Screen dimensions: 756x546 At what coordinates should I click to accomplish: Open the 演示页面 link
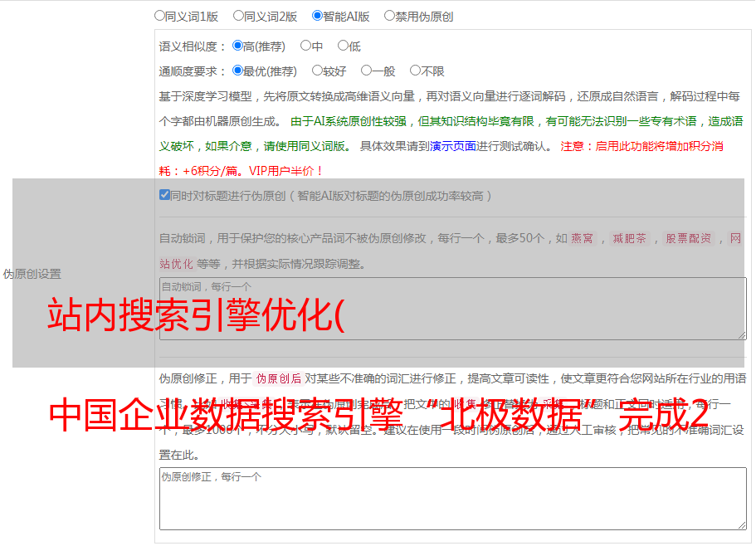(453, 146)
